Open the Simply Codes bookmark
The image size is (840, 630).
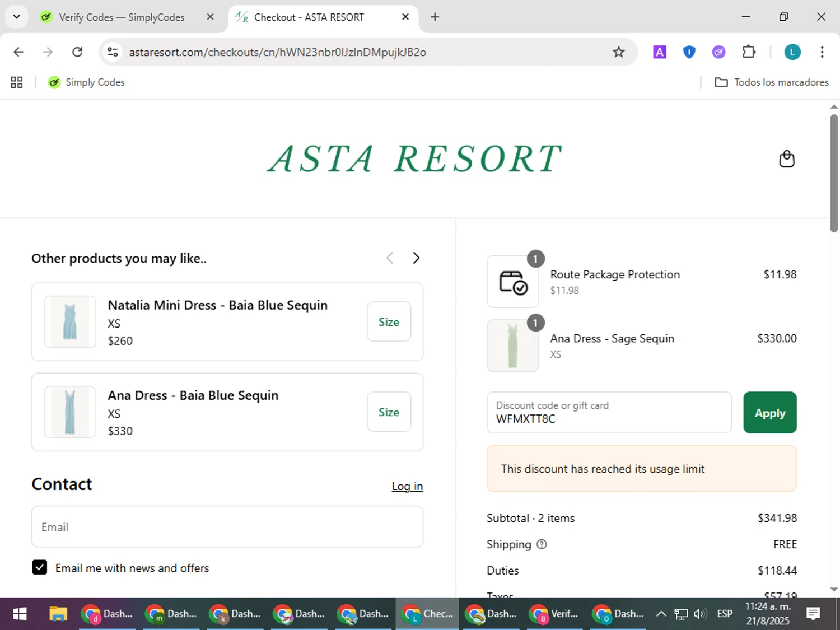click(x=86, y=82)
